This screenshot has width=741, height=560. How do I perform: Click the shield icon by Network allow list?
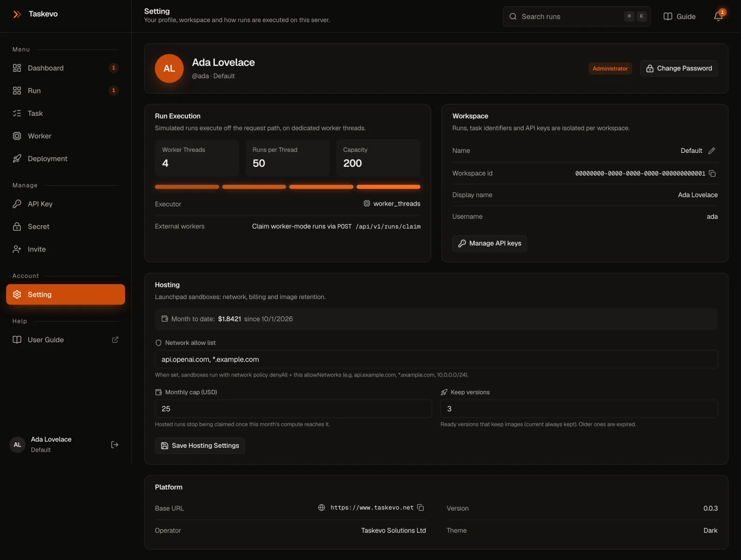click(158, 343)
